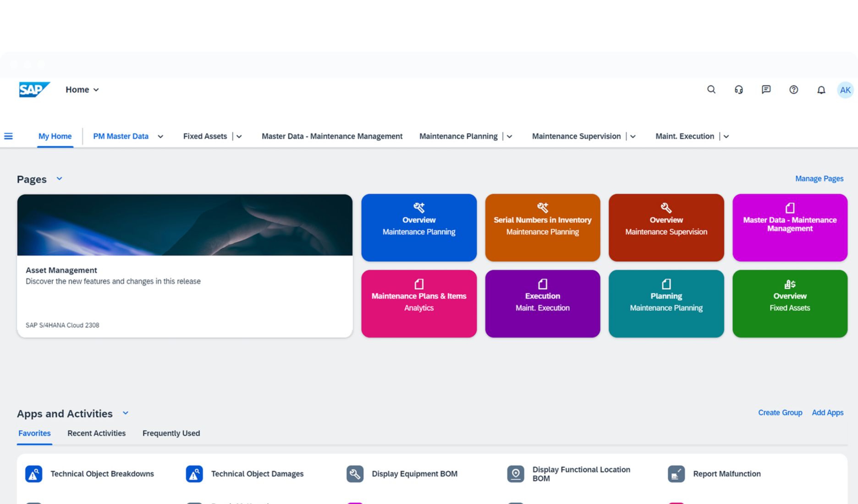Image resolution: width=858 pixels, height=504 pixels.
Task: Launch the Report Malfunction app icon
Action: [x=676, y=474]
